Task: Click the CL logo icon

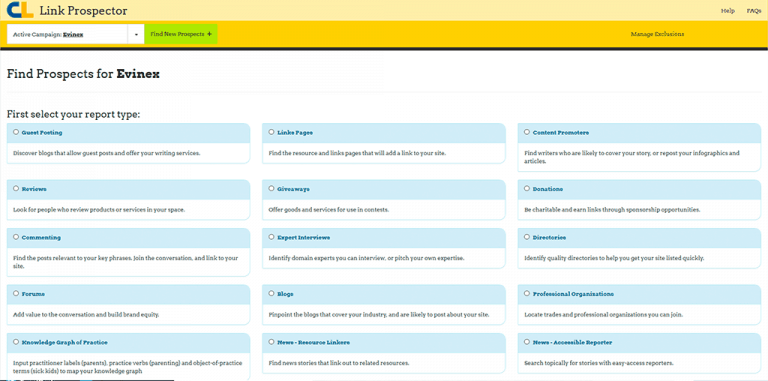Action: click(x=20, y=10)
